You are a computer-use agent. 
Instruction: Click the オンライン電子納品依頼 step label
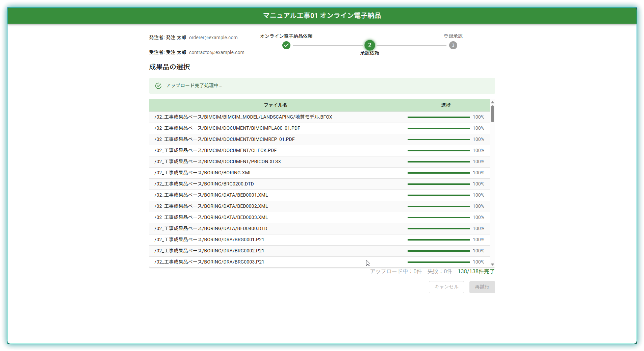tap(286, 36)
